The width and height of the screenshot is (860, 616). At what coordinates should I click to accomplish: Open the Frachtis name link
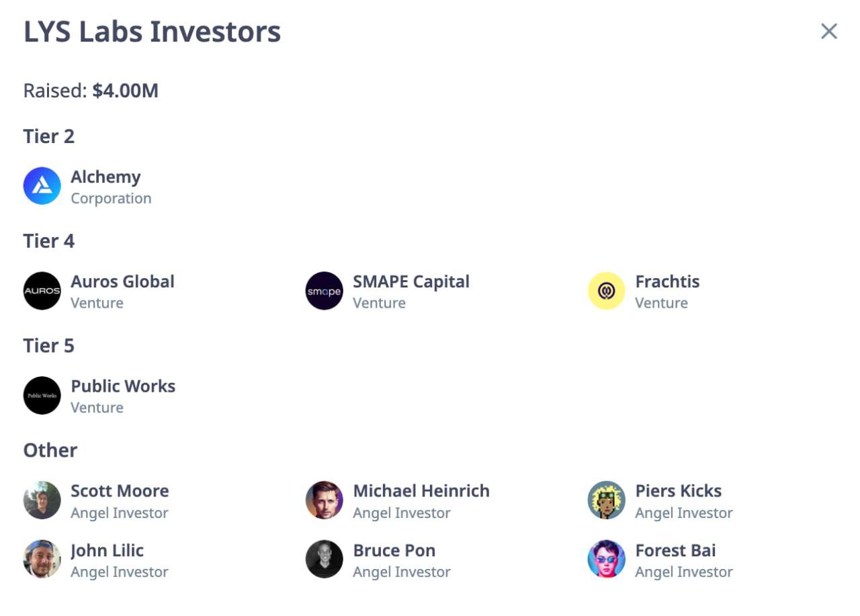[667, 281]
